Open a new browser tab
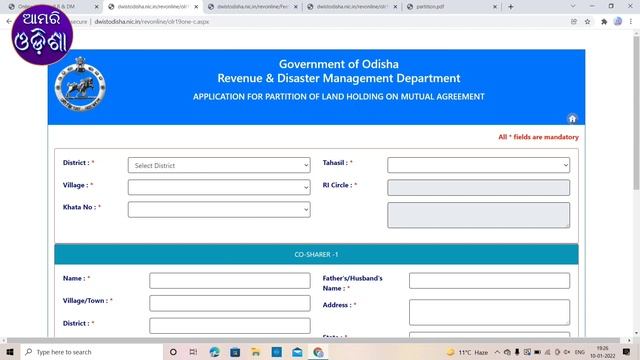640x360 pixels. 511,7
